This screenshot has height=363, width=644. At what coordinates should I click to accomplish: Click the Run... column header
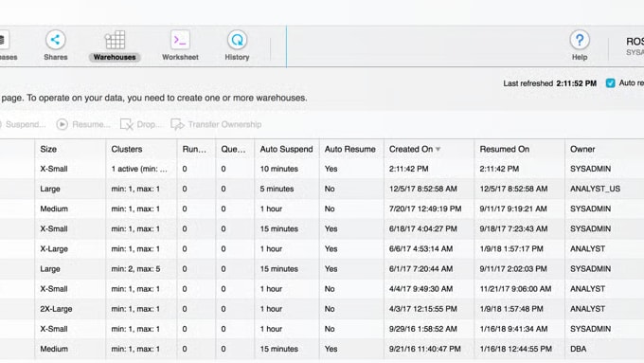[x=194, y=149]
